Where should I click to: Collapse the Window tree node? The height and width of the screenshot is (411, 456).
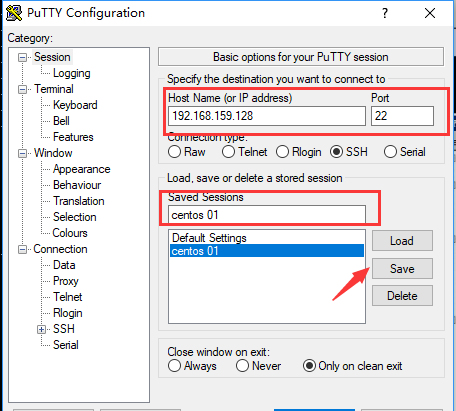click(x=22, y=153)
